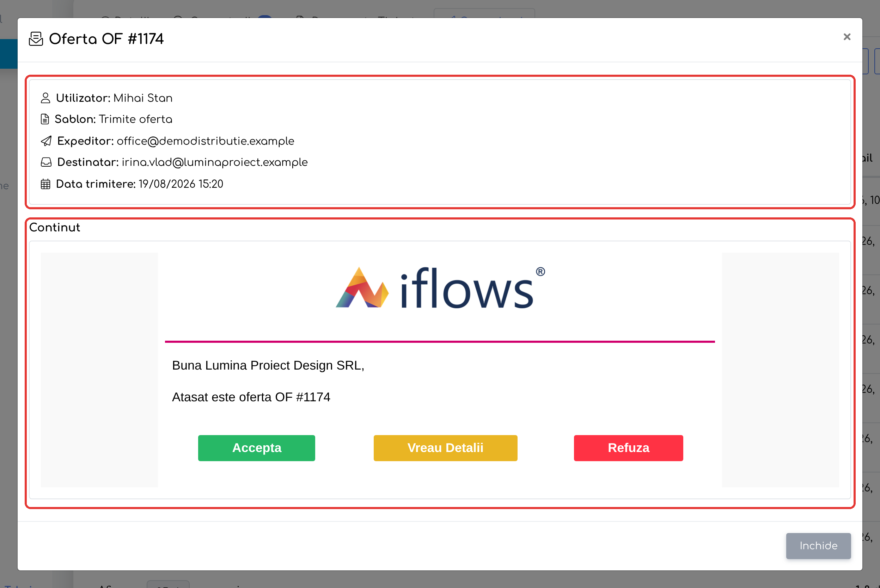Click the document icon beside Sablon
880x588 pixels.
point(45,119)
